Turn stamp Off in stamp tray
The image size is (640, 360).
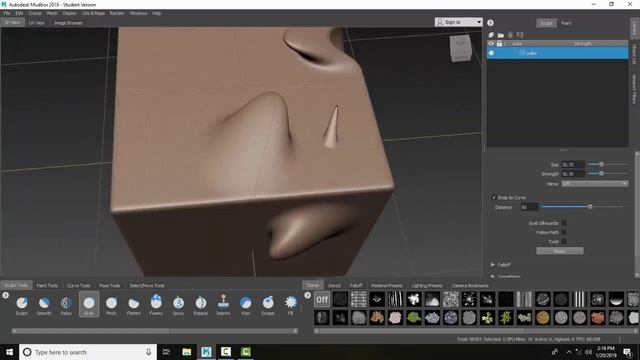[x=322, y=299]
